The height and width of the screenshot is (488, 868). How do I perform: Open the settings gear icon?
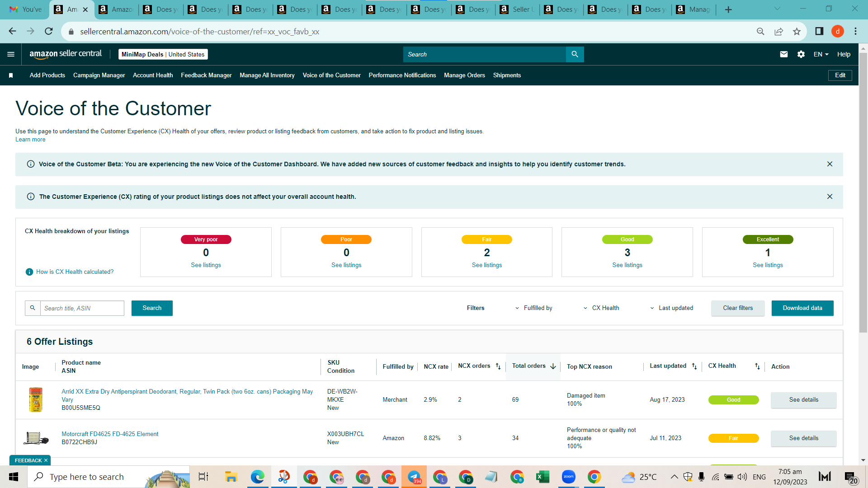[801, 54]
